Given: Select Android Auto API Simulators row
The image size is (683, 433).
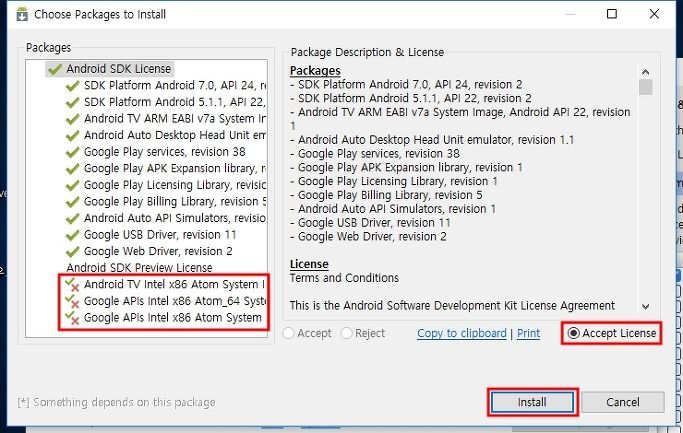Looking at the screenshot, I should 175,218.
